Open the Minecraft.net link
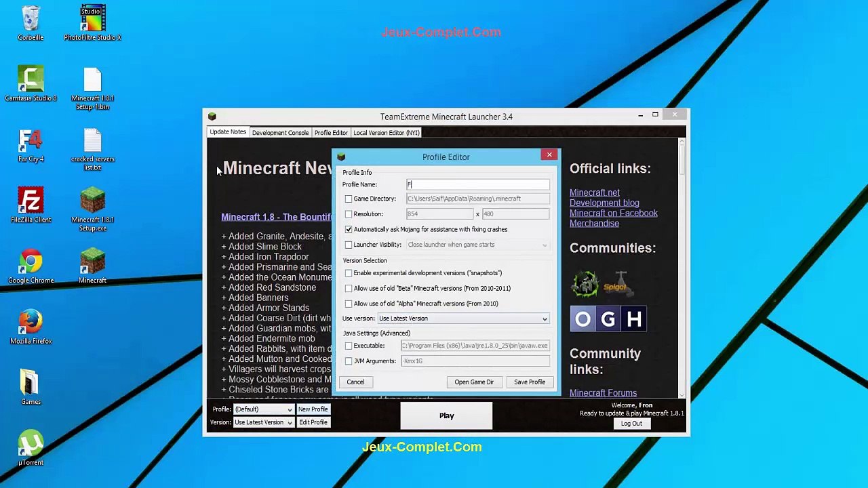The height and width of the screenshot is (488, 868). point(595,192)
